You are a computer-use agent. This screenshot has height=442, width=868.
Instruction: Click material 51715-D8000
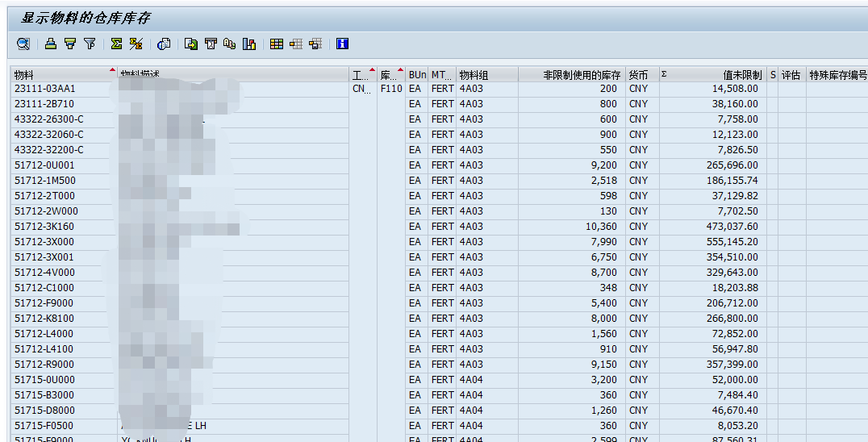click(44, 411)
